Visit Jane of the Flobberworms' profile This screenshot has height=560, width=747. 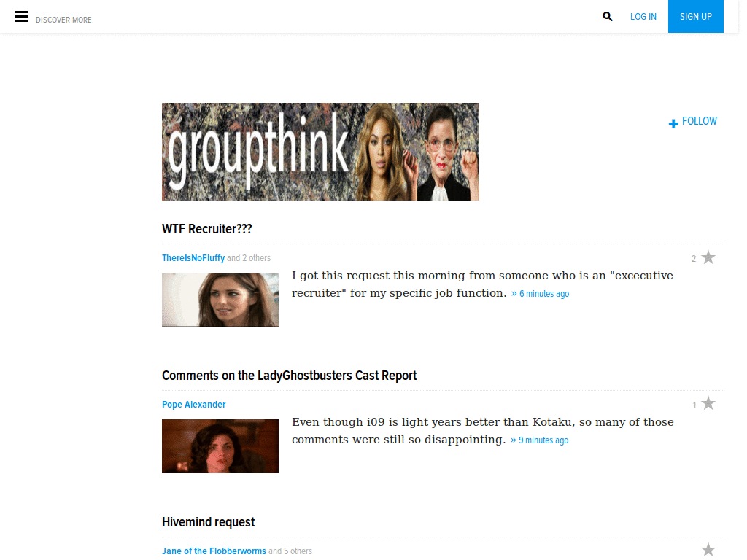(x=214, y=551)
